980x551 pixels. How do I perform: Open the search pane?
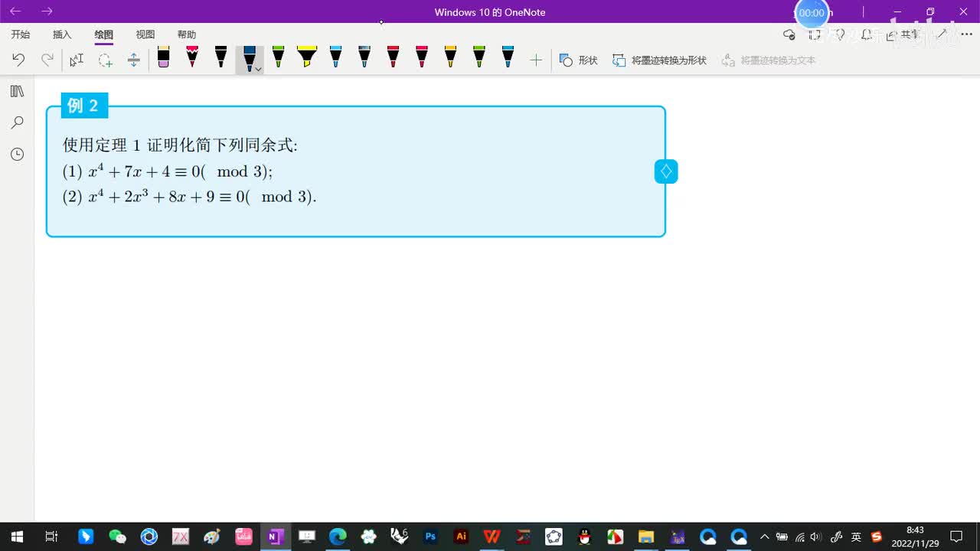17,122
